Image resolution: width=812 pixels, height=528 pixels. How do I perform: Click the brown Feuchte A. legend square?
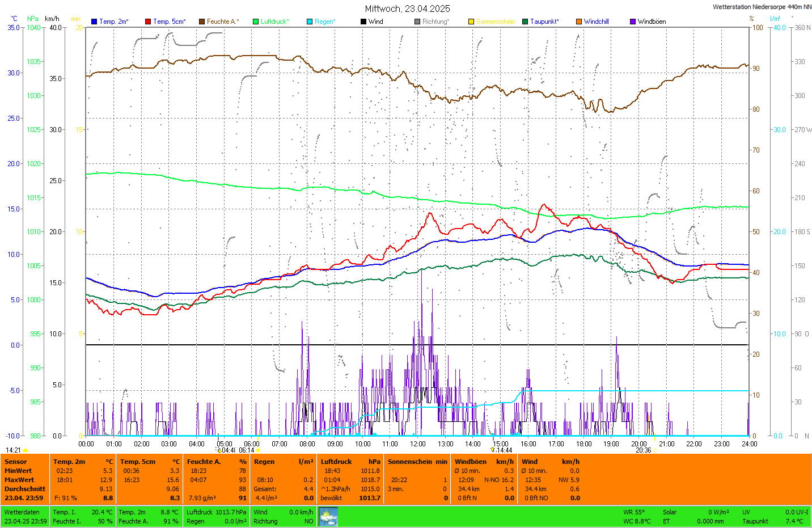(x=202, y=22)
